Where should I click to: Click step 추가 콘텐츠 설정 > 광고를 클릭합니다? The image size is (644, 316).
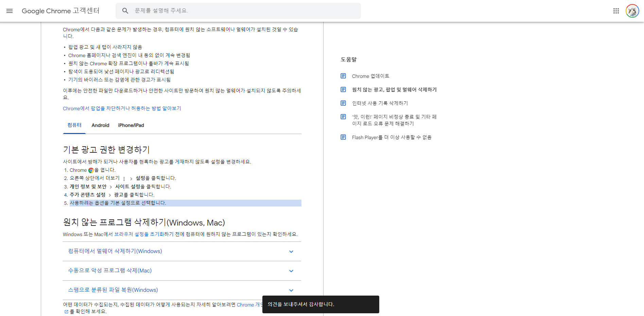(112, 195)
